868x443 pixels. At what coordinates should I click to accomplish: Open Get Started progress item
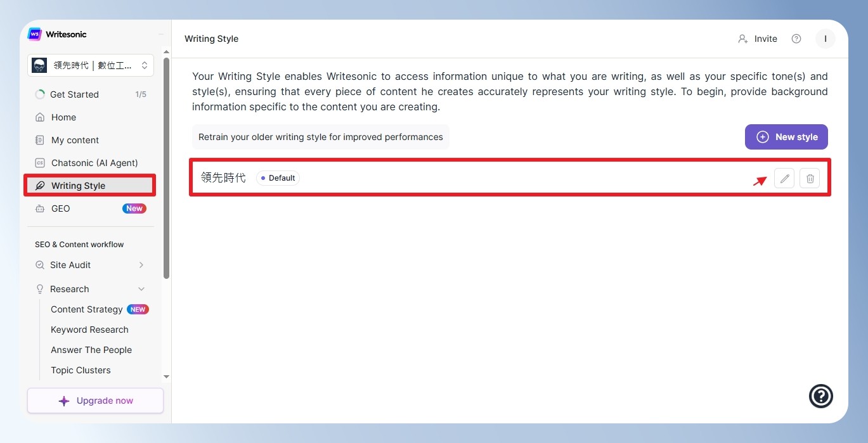click(91, 94)
